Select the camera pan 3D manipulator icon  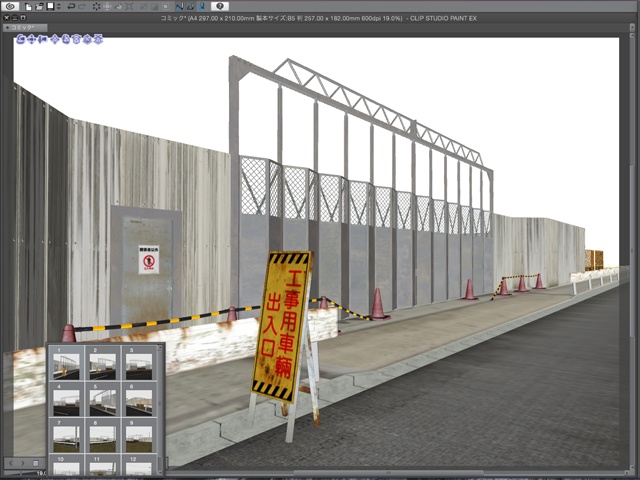[x=32, y=40]
